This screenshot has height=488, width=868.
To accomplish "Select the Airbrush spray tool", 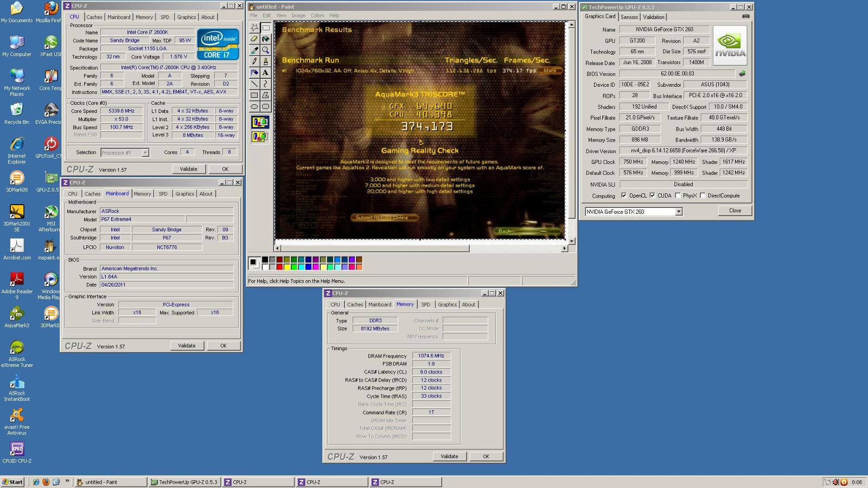I will [254, 73].
